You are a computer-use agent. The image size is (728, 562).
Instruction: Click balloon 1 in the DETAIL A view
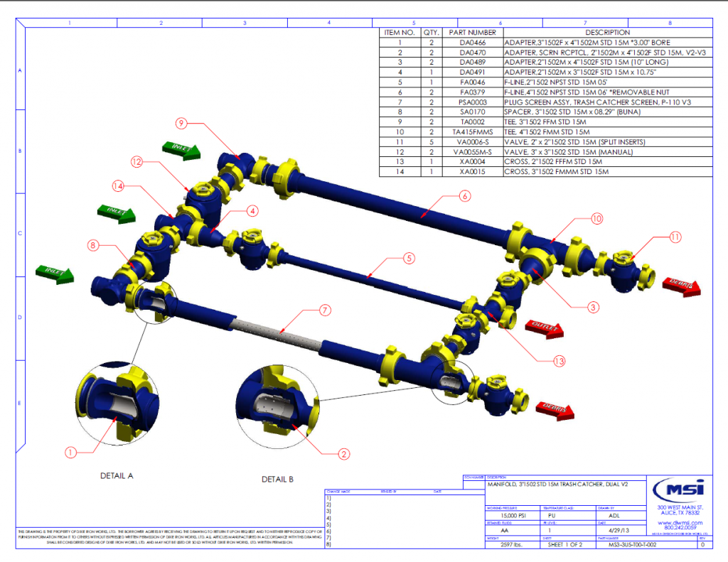click(70, 451)
